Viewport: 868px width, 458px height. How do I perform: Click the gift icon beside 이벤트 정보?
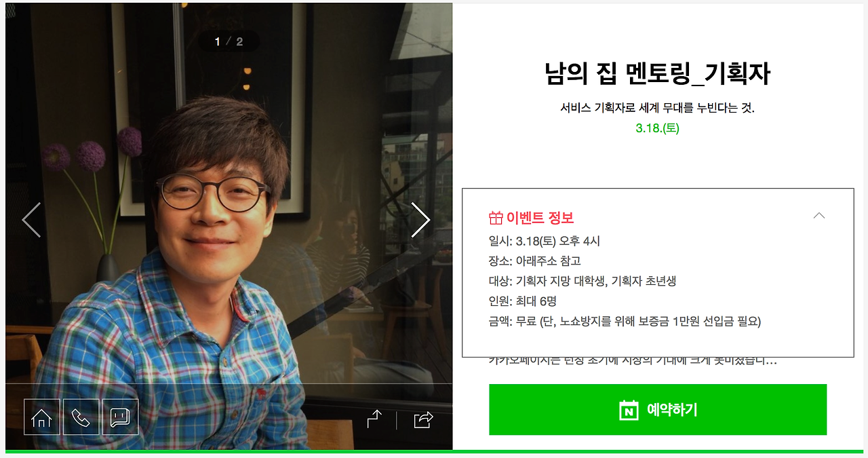[496, 218]
